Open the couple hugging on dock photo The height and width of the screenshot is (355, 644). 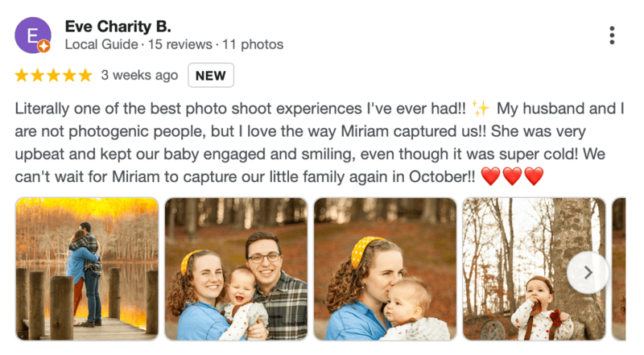point(87,269)
